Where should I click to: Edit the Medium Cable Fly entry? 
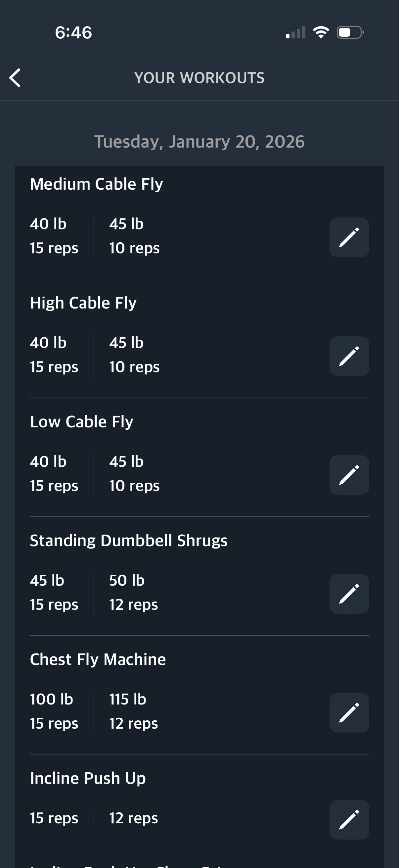pos(349,238)
